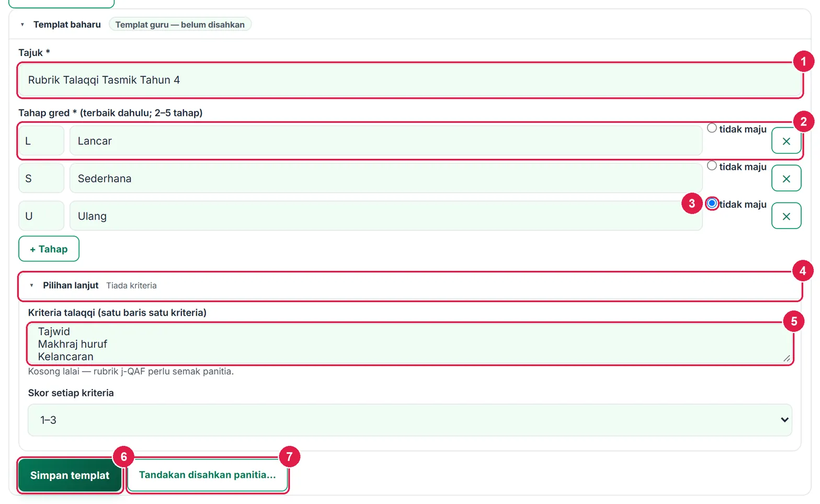820x504 pixels.
Task: Edit the grade code field L
Action: point(41,141)
